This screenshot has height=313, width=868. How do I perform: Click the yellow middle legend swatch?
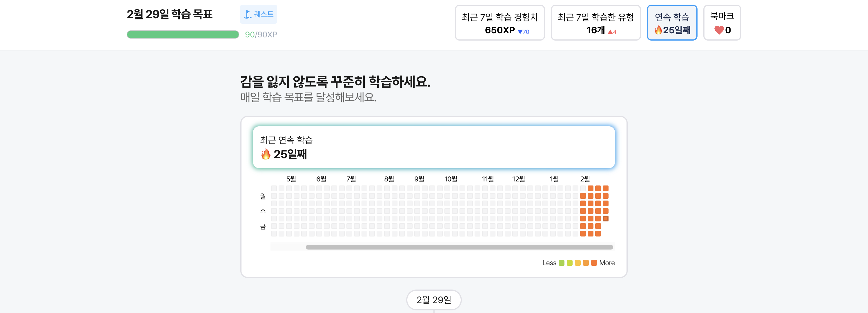pos(578,263)
